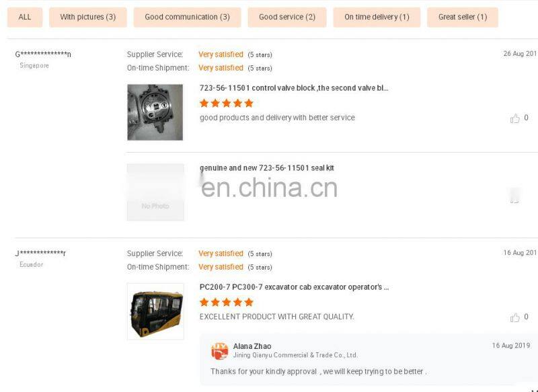Viewport: 538px width, 392px height.
Task: Select the ALL reviews filter
Action: (x=25, y=17)
